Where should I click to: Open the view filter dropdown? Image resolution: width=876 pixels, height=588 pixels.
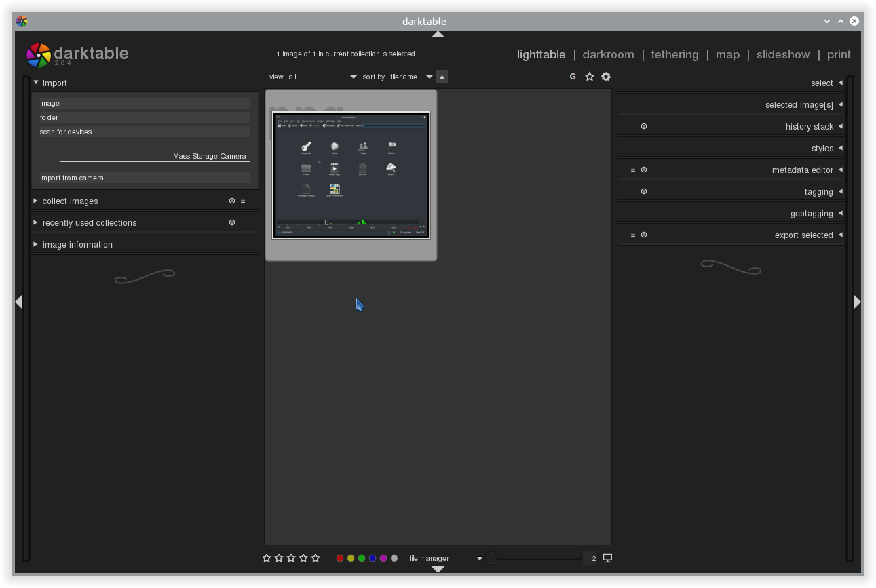coord(322,77)
